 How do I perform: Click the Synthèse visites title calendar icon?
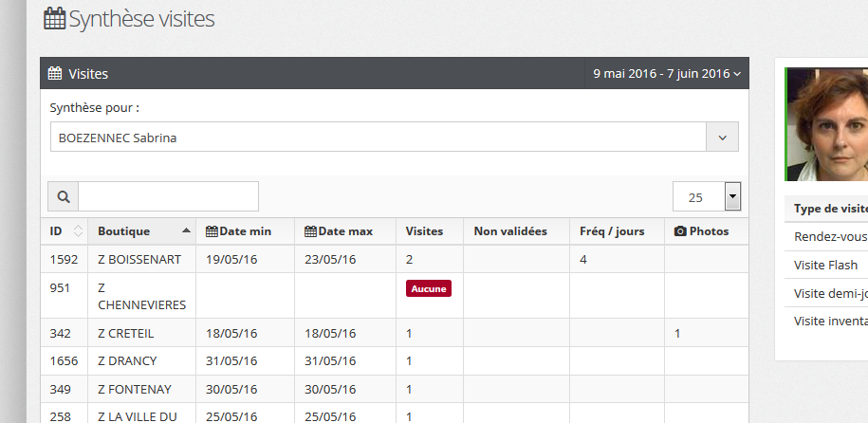(55, 18)
